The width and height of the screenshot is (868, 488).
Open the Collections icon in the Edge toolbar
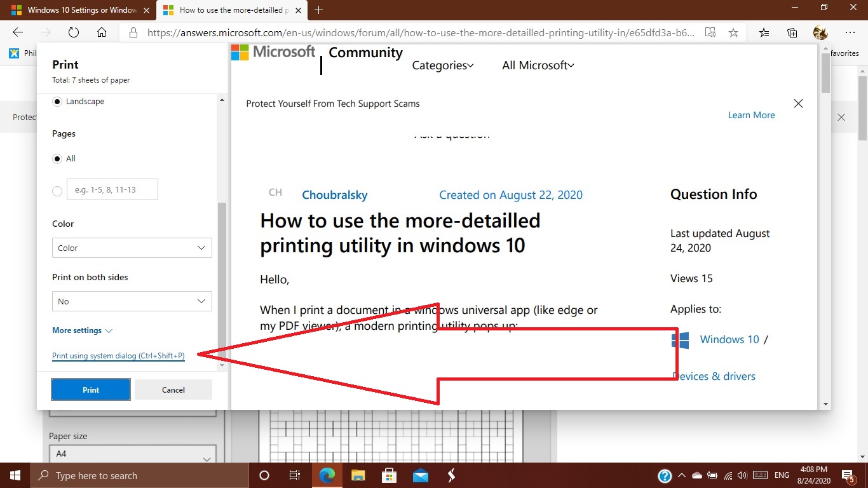(x=792, y=32)
